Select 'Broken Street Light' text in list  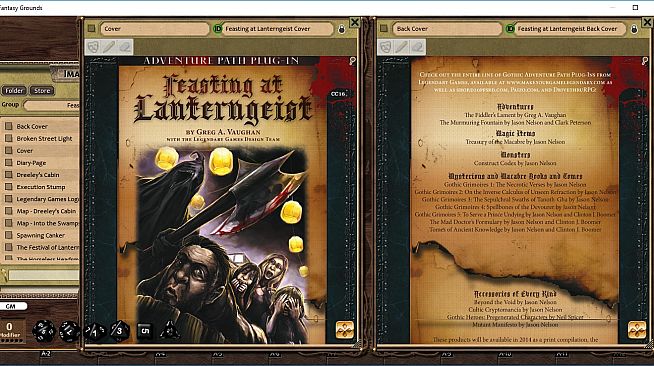44,138
